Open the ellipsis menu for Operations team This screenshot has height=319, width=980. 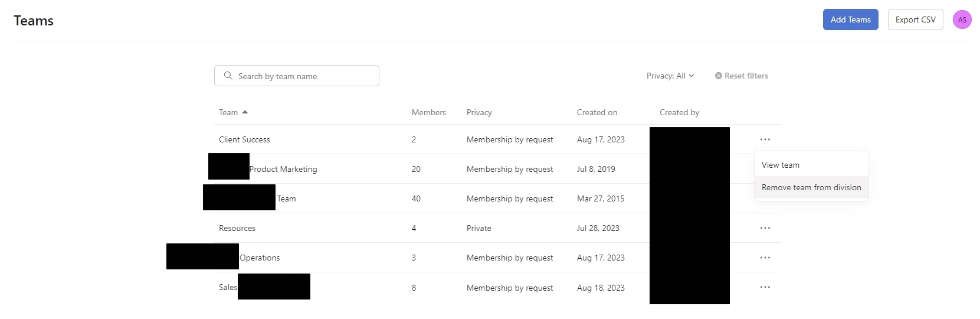765,258
